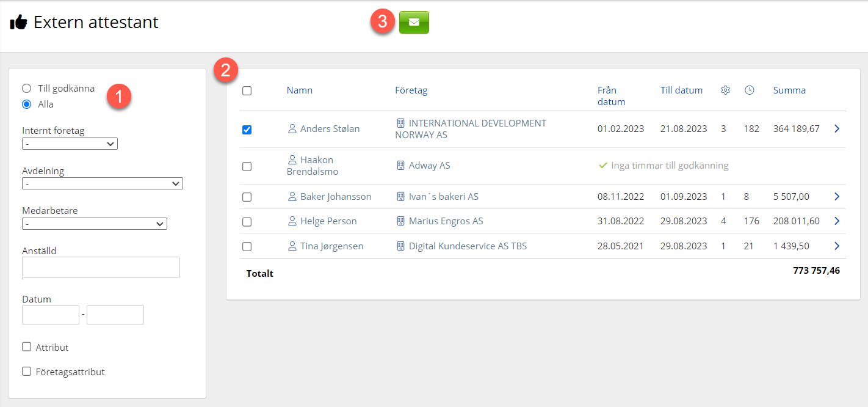
Task: Click the Anställd text field
Action: [x=101, y=267]
